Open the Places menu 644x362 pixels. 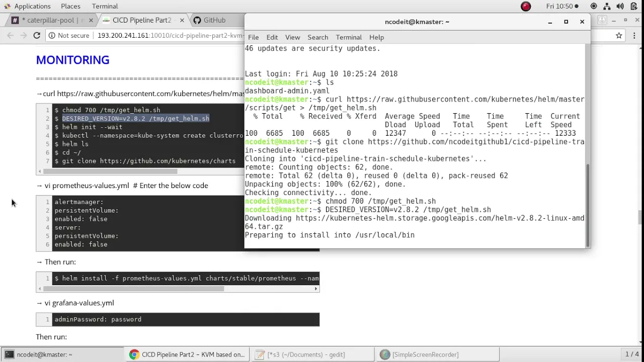pos(70,6)
